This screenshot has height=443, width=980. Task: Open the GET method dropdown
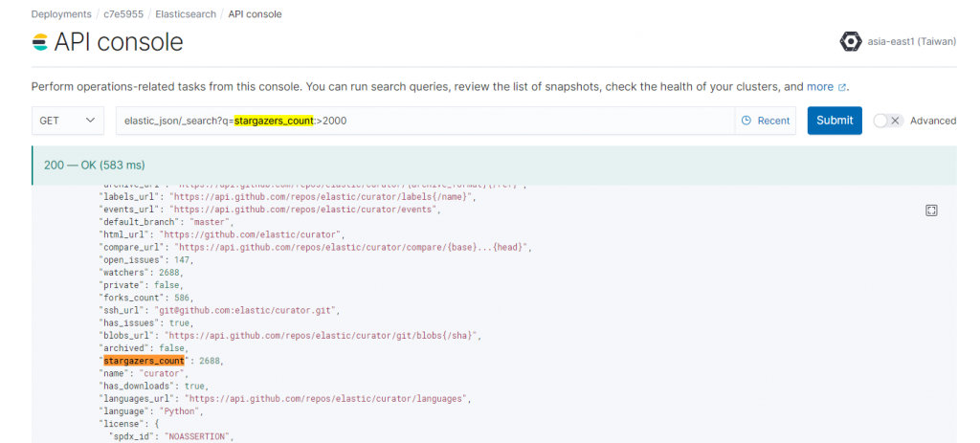68,121
